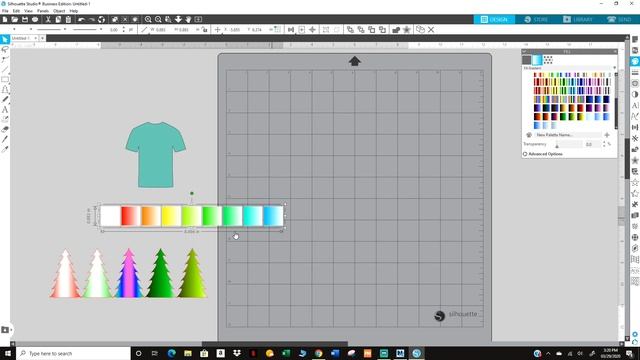640x360 pixels.
Task: Enable the Advanced Options radio button
Action: point(525,154)
